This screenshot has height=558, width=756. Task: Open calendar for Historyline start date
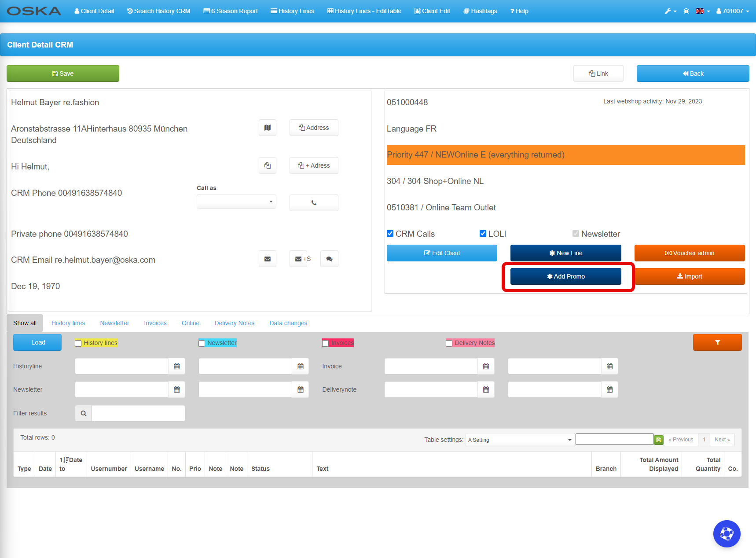click(x=177, y=366)
